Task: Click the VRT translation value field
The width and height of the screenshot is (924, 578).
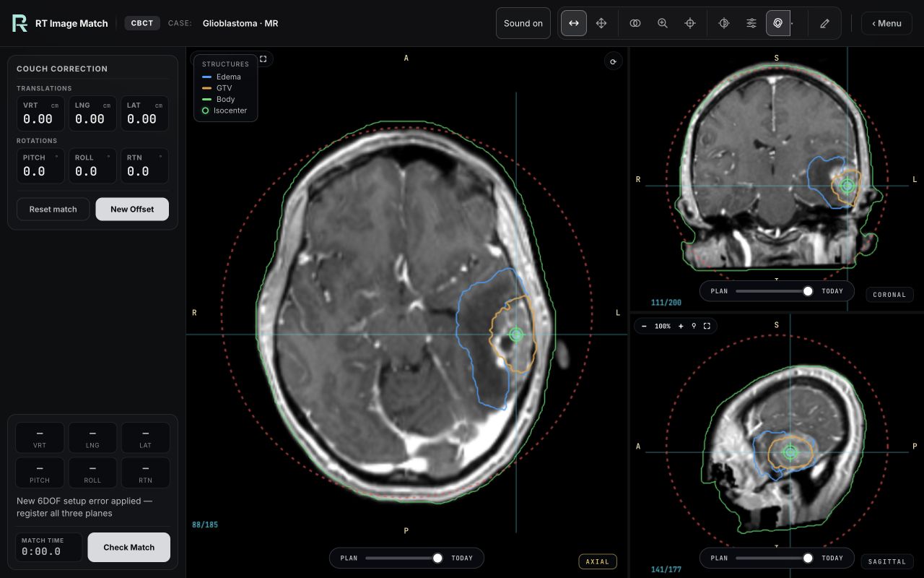Action: 40,113
